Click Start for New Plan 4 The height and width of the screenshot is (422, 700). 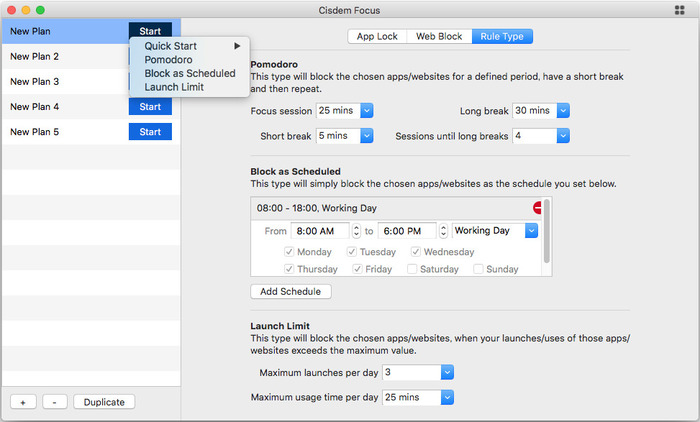pos(150,107)
